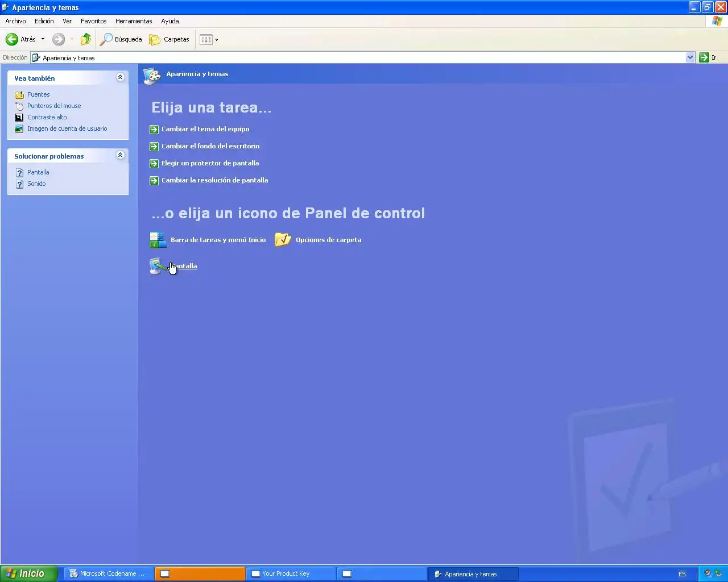The width and height of the screenshot is (728, 582).
Task: Click the Atrás back arrow button
Action: (x=20, y=39)
